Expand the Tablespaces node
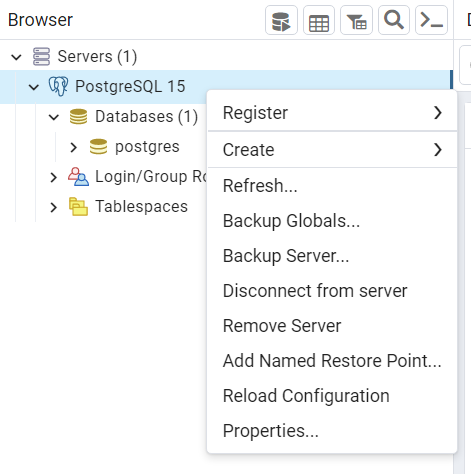Viewport: 471px width, 474px height. click(54, 207)
